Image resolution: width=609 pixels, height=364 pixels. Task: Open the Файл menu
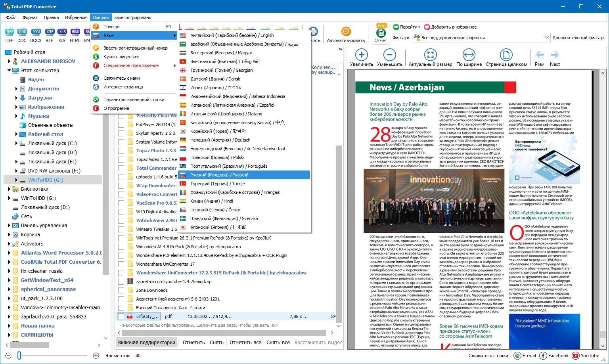tap(11, 17)
